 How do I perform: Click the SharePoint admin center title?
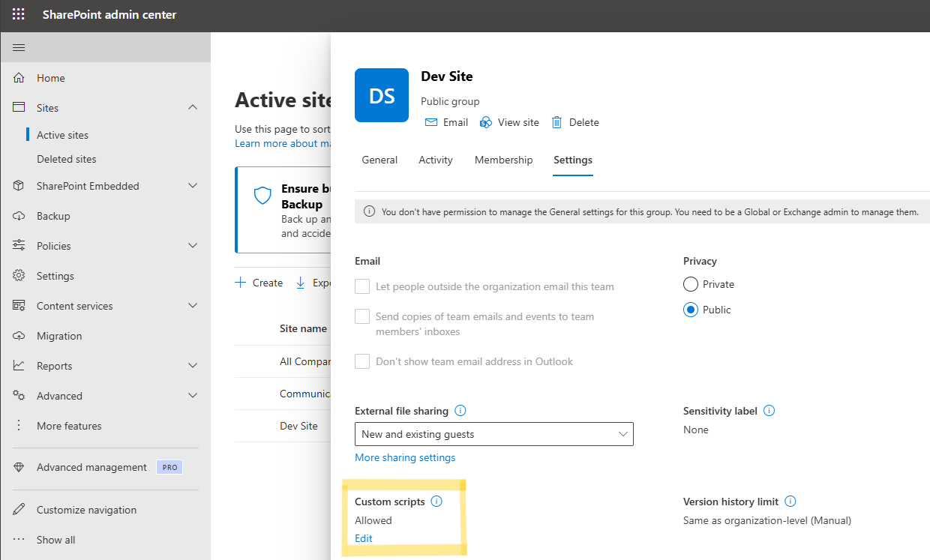(x=109, y=15)
